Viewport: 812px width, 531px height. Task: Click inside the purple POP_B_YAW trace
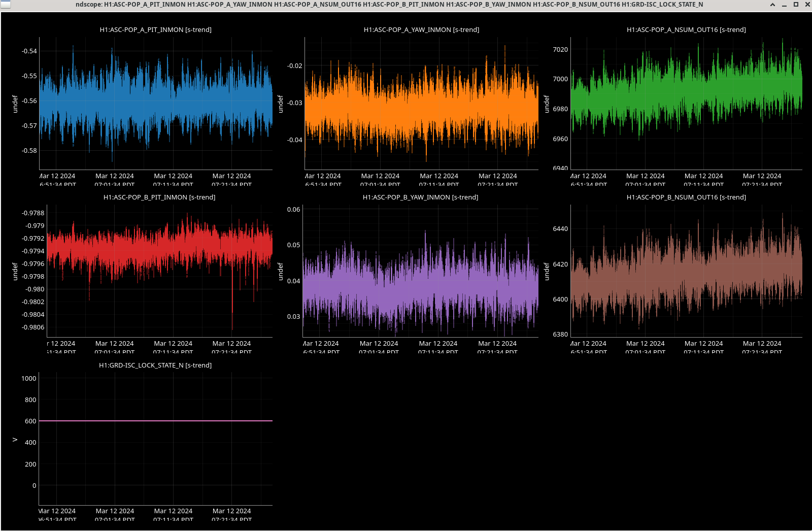click(x=420, y=284)
